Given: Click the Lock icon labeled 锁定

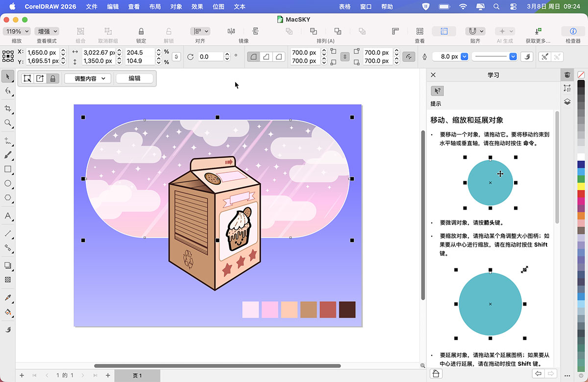Looking at the screenshot, I should click(141, 31).
